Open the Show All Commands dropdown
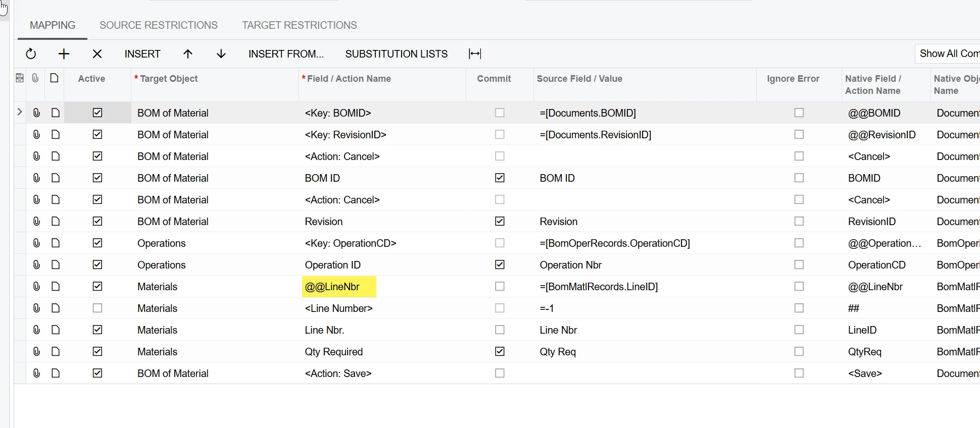Screen dimensions: 980x428 pos(949,54)
